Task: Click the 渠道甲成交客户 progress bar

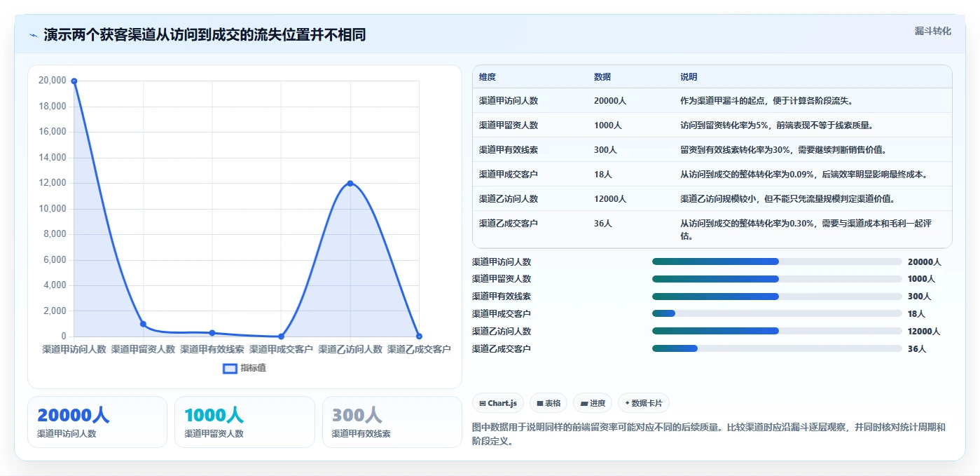Action: point(777,313)
